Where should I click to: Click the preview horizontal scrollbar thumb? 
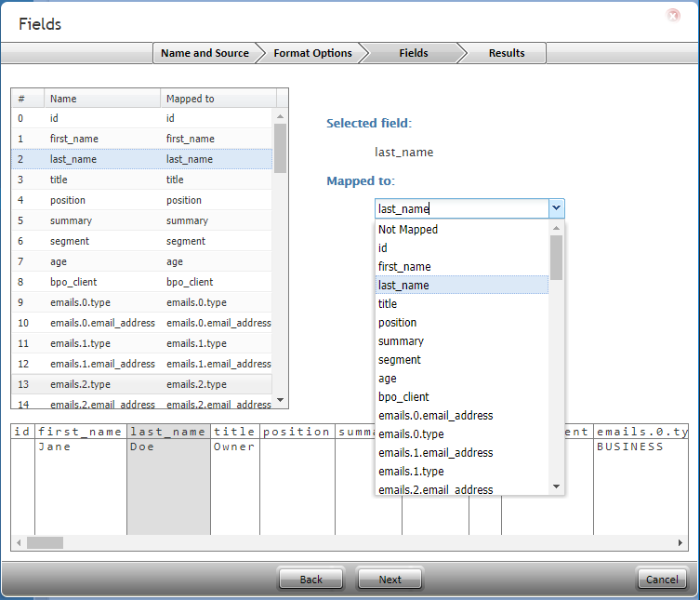point(45,543)
